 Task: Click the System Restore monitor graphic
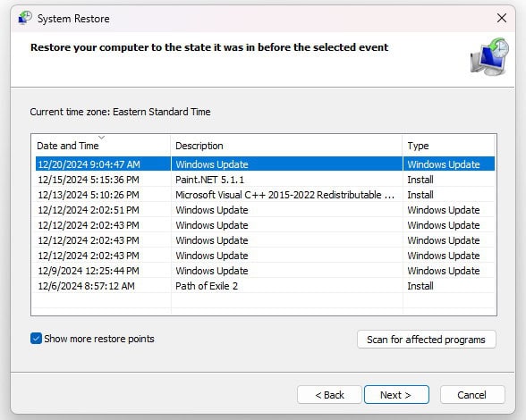(x=489, y=57)
